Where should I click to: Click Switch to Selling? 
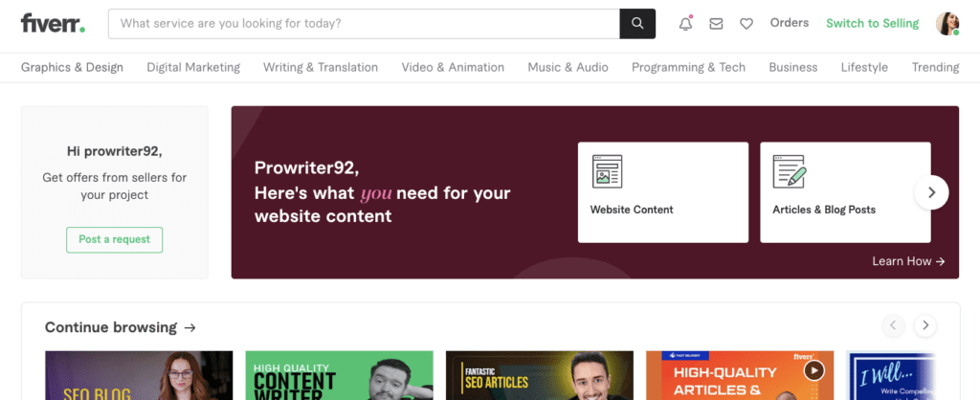[x=872, y=24]
